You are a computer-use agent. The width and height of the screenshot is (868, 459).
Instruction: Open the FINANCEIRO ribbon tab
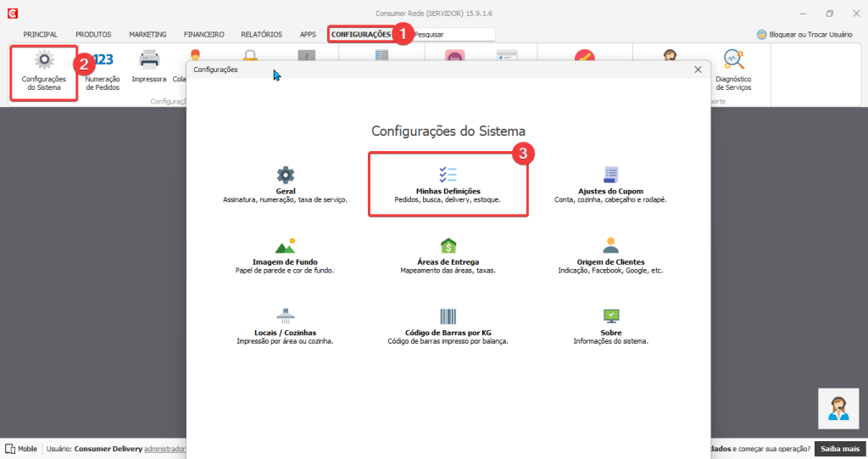(203, 35)
